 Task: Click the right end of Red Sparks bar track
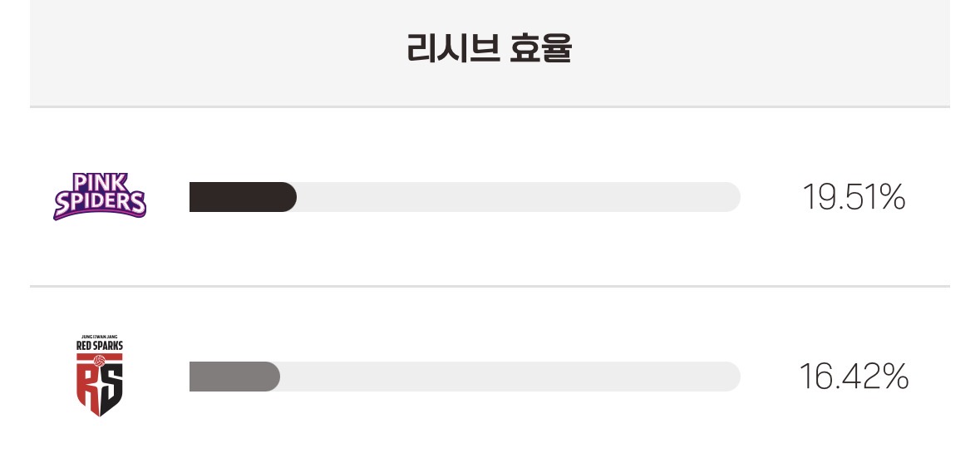[x=730, y=377]
